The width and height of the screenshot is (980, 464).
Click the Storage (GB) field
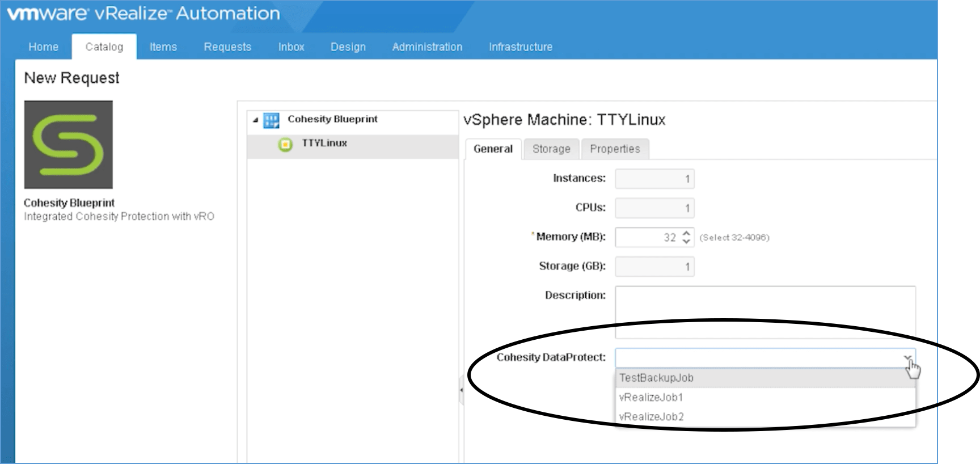coord(654,267)
